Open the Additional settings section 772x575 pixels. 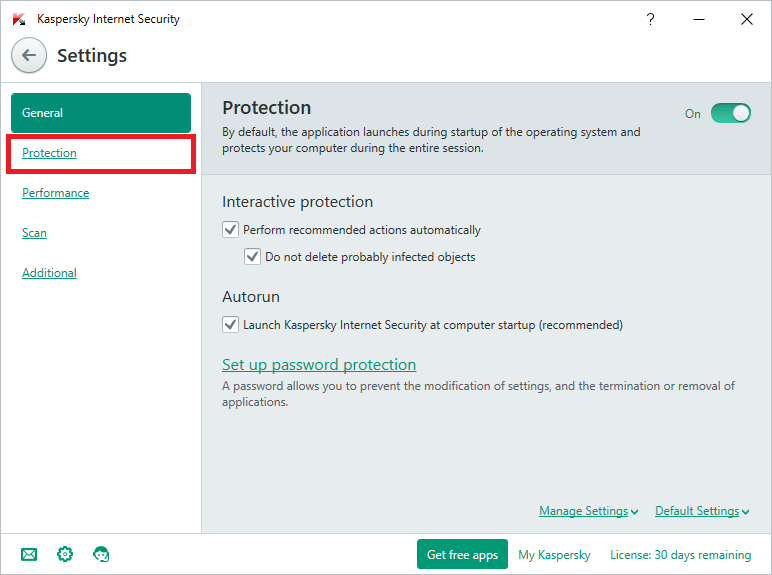pyautogui.click(x=50, y=273)
